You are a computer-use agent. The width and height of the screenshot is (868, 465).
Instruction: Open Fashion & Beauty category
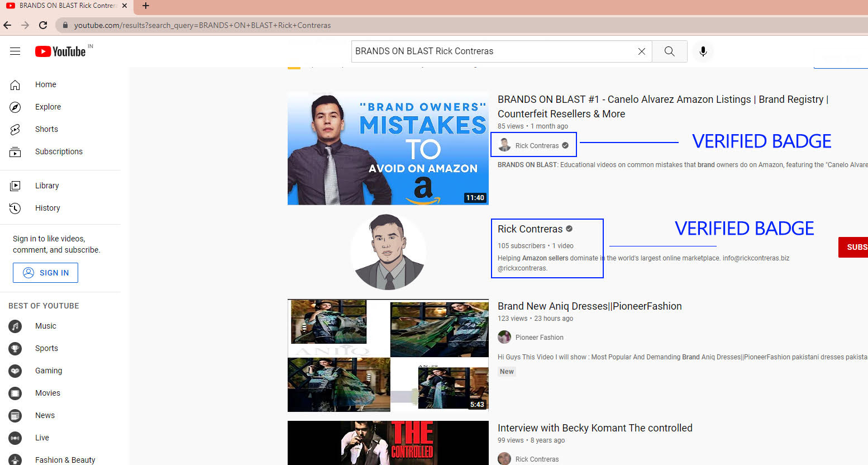(60, 459)
